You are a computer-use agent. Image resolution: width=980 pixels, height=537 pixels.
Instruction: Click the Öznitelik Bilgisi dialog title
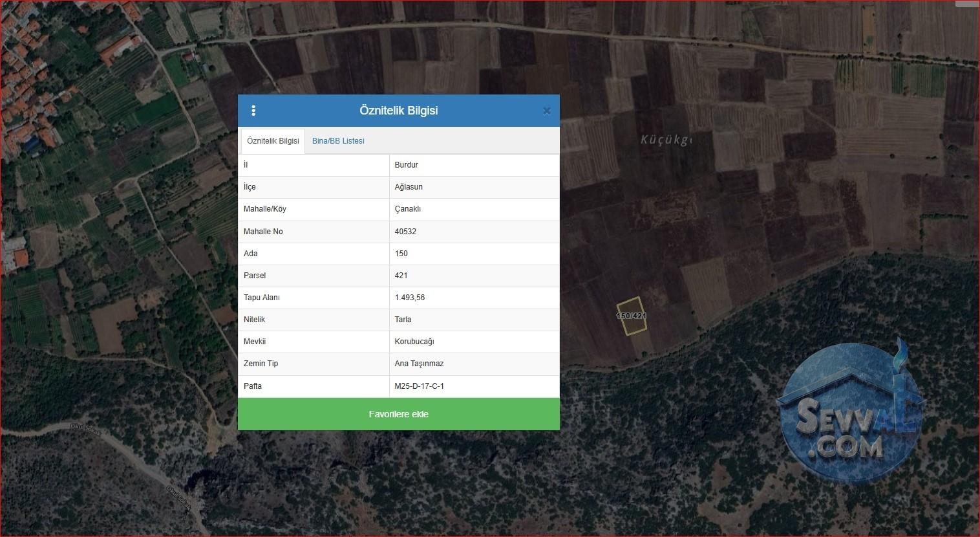(x=399, y=111)
